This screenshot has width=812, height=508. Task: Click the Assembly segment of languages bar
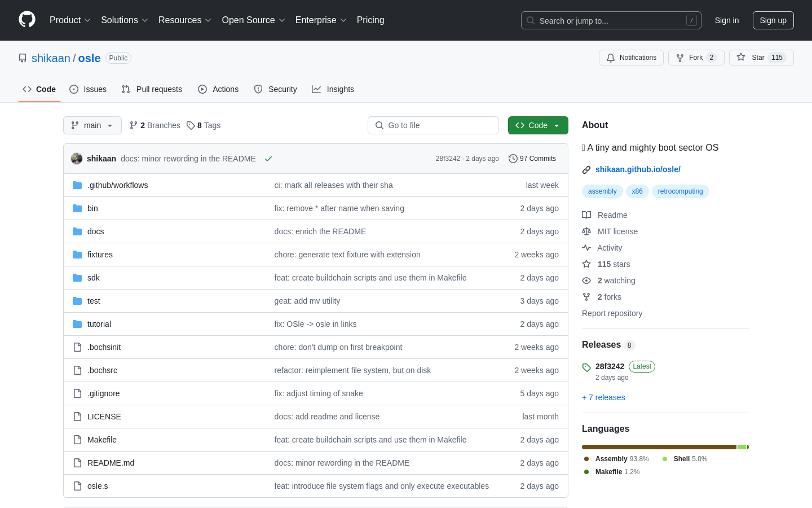click(659, 447)
